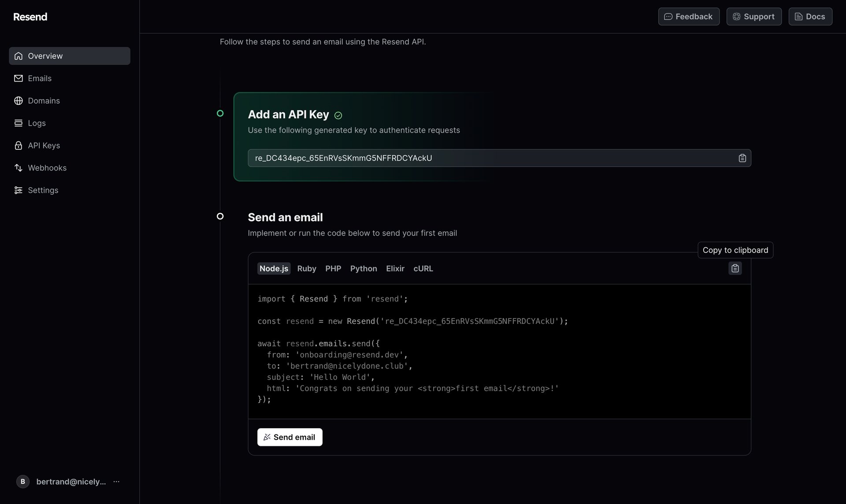
Task: Click the Overview home icon
Action: click(18, 56)
